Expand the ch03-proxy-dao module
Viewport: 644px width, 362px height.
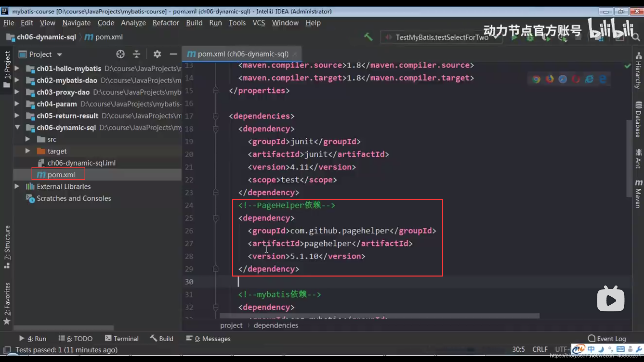[x=17, y=92]
